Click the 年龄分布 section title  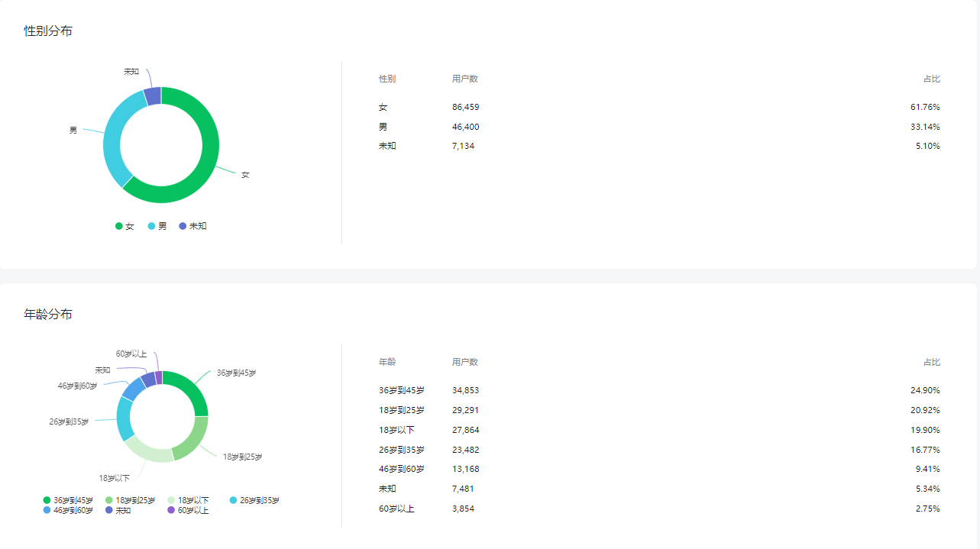pos(48,315)
